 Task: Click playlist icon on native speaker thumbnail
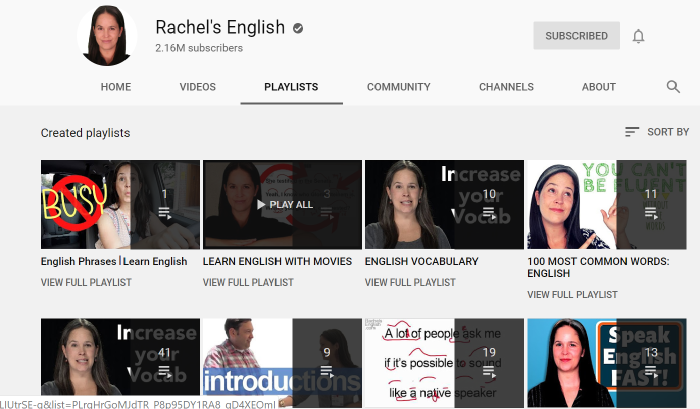(x=489, y=371)
